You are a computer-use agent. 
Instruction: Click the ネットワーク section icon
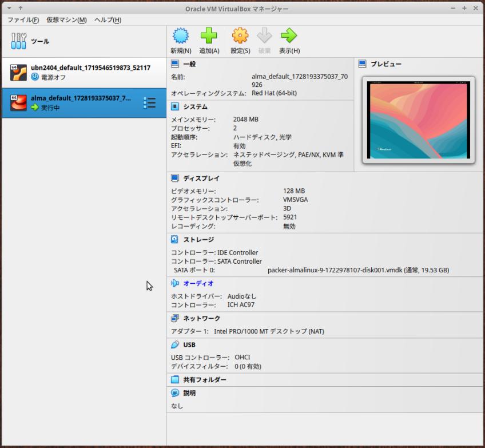tap(175, 318)
